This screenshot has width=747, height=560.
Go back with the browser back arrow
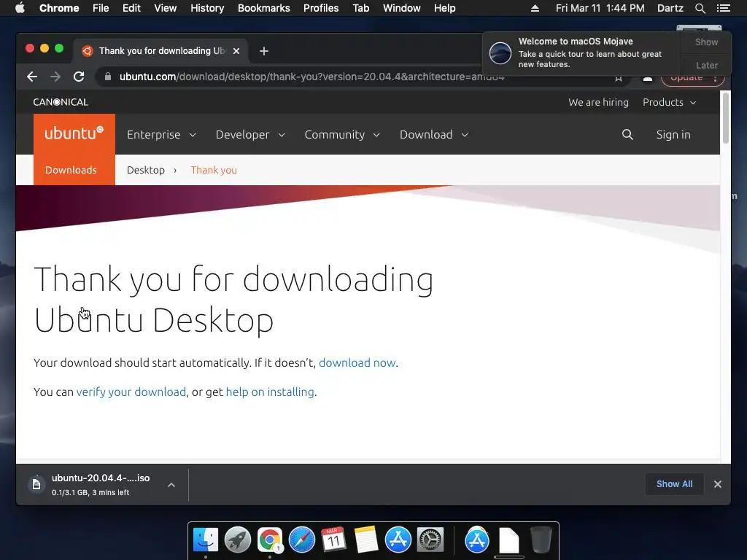pyautogui.click(x=32, y=77)
